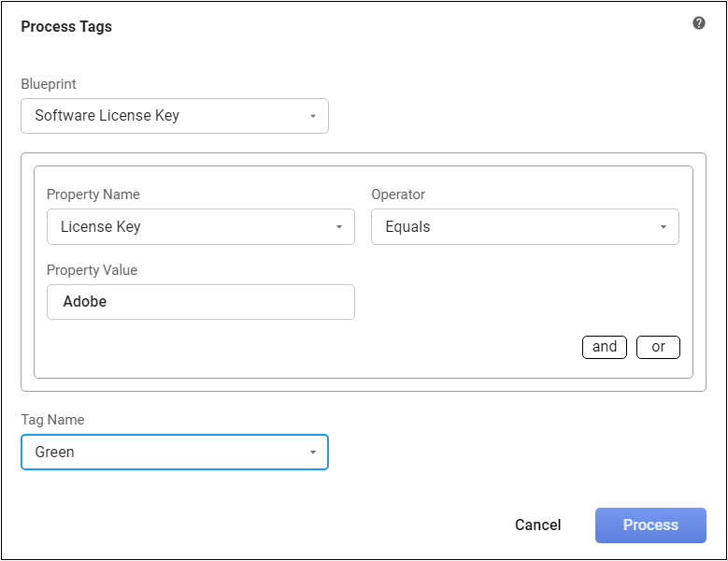Click the Property Value label

(x=92, y=270)
